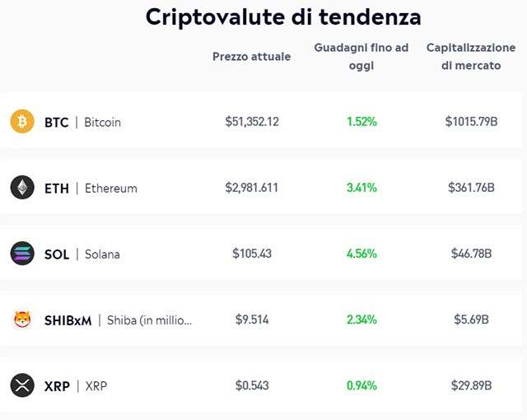Click Ethereum gain 3.41% value

[361, 188]
